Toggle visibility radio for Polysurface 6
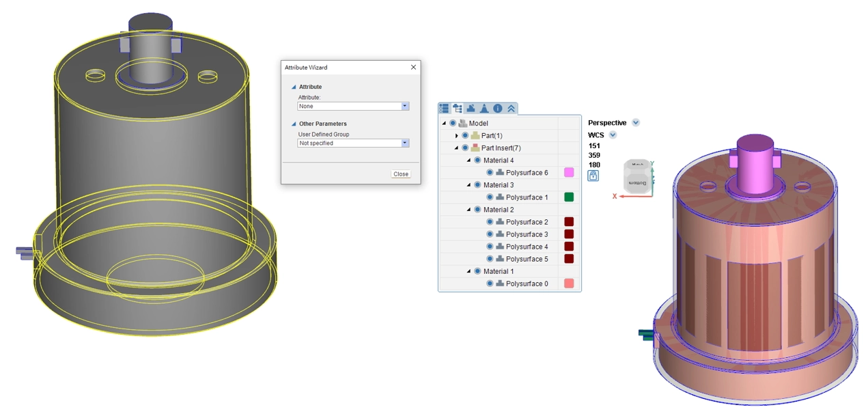 [490, 173]
